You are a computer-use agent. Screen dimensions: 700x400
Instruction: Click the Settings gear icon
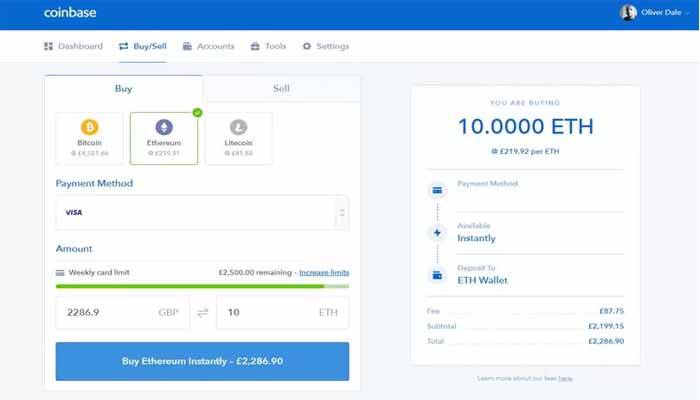tap(307, 46)
